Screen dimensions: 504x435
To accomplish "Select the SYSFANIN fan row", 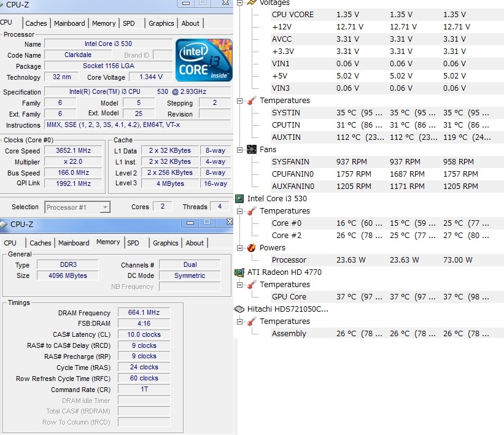I will [x=387, y=162].
